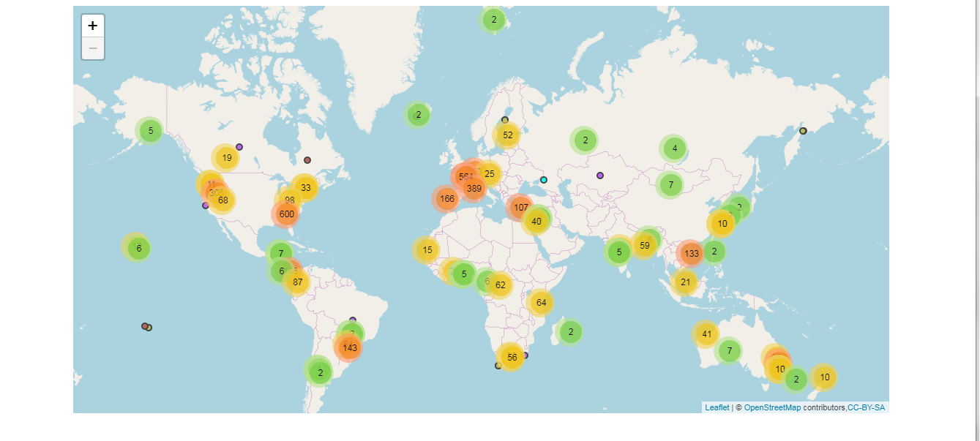980x441 pixels.
Task: Expand the 52 cluster over Finland
Action: [508, 134]
